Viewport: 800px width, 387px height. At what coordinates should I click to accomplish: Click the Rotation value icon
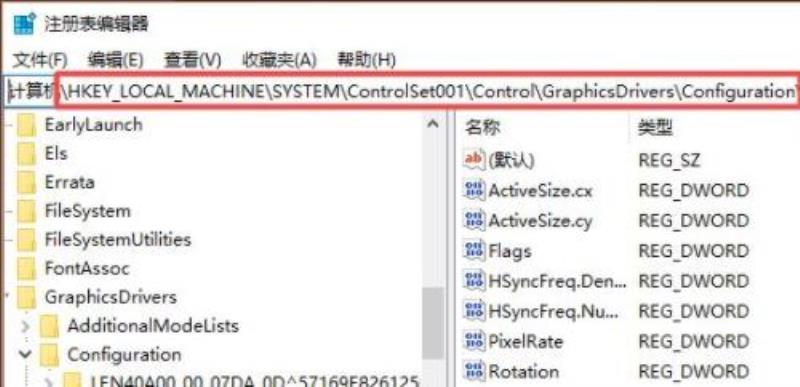pyautogui.click(x=474, y=371)
